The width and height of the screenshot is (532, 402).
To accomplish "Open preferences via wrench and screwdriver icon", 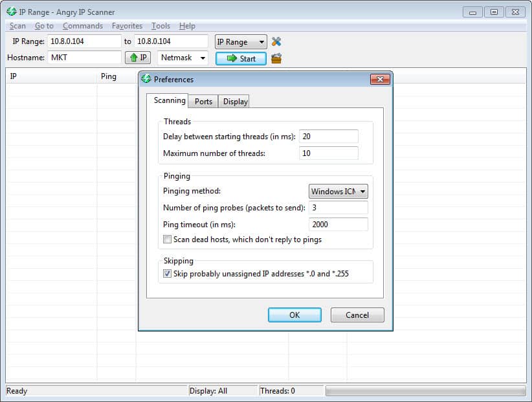I will tap(276, 41).
